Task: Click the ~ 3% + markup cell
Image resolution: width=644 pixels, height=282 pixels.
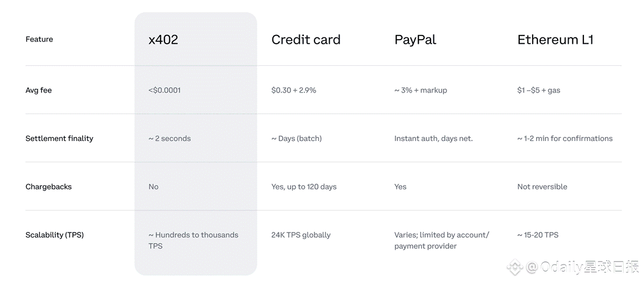Action: tap(421, 90)
